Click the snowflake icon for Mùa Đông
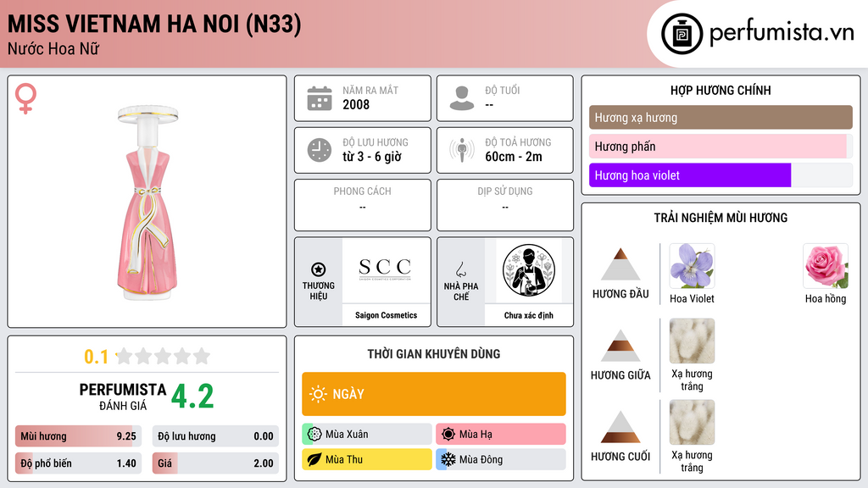The height and width of the screenshot is (488, 868). (x=448, y=459)
